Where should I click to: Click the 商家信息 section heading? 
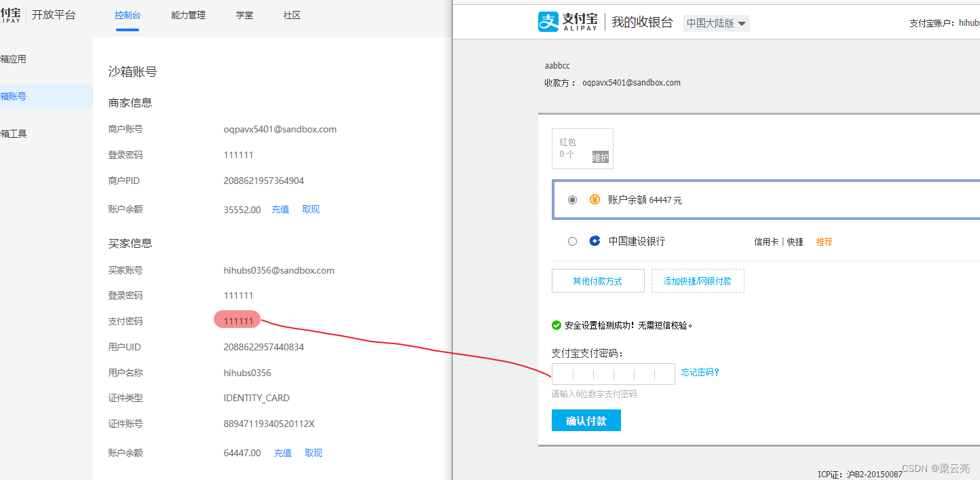pos(130,103)
